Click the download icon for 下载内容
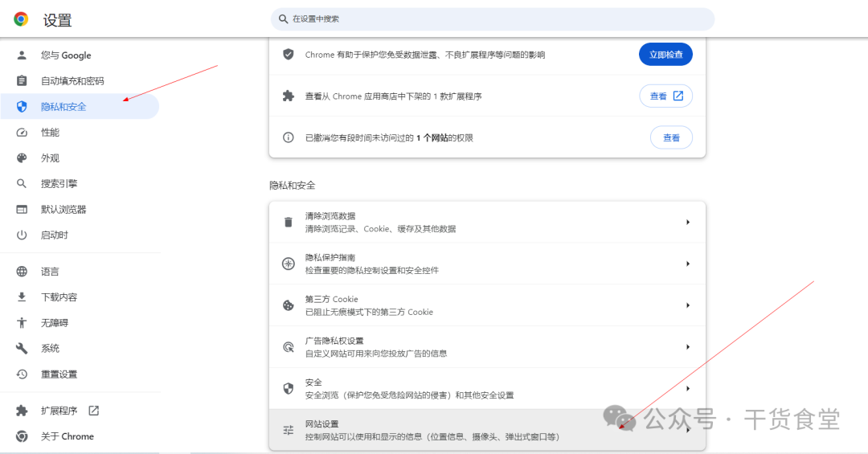Screen dimensions: 868x454 (22, 297)
